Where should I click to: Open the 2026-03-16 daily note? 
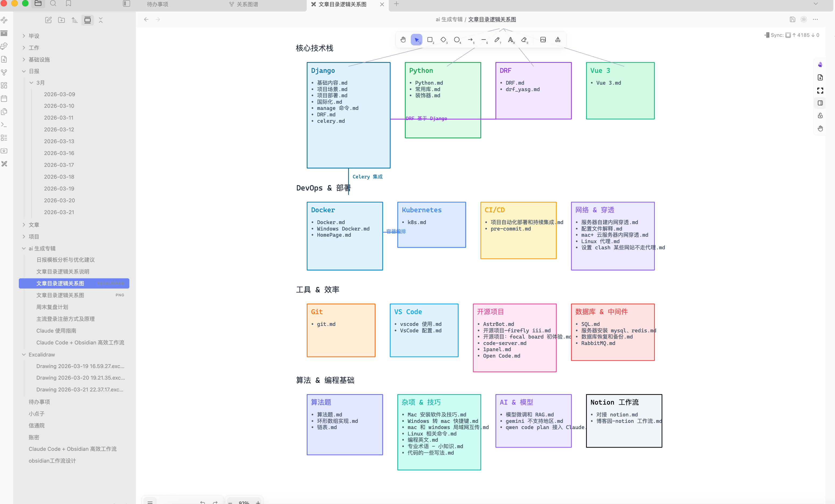59,153
